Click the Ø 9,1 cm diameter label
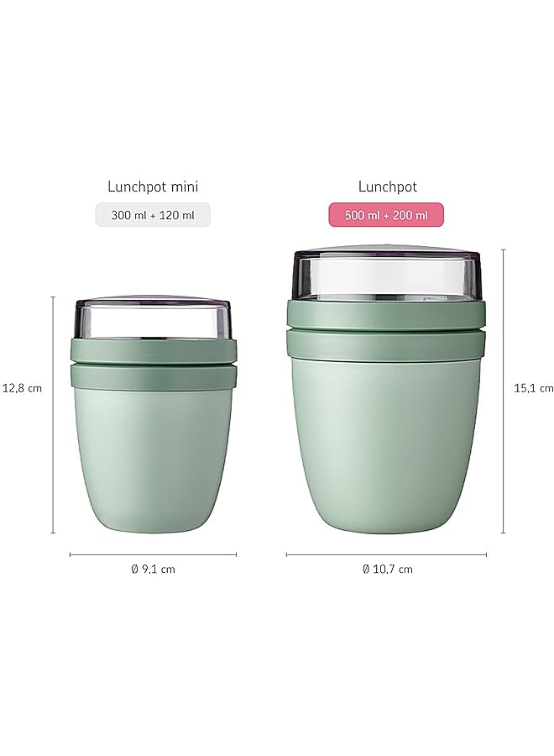The width and height of the screenshot is (554, 756). (154, 569)
